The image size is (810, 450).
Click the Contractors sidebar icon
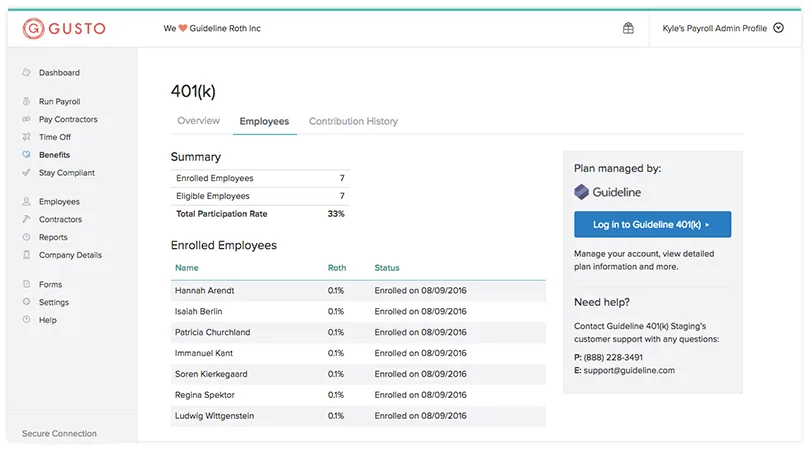point(26,219)
